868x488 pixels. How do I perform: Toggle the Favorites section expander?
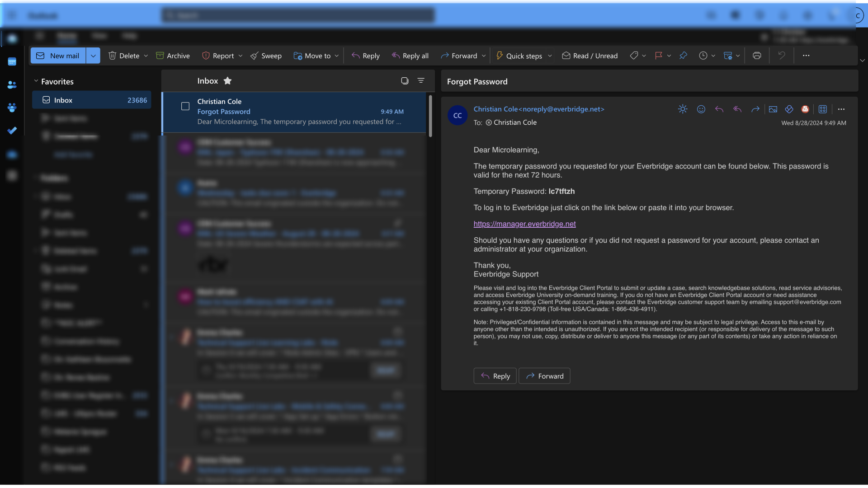point(35,81)
